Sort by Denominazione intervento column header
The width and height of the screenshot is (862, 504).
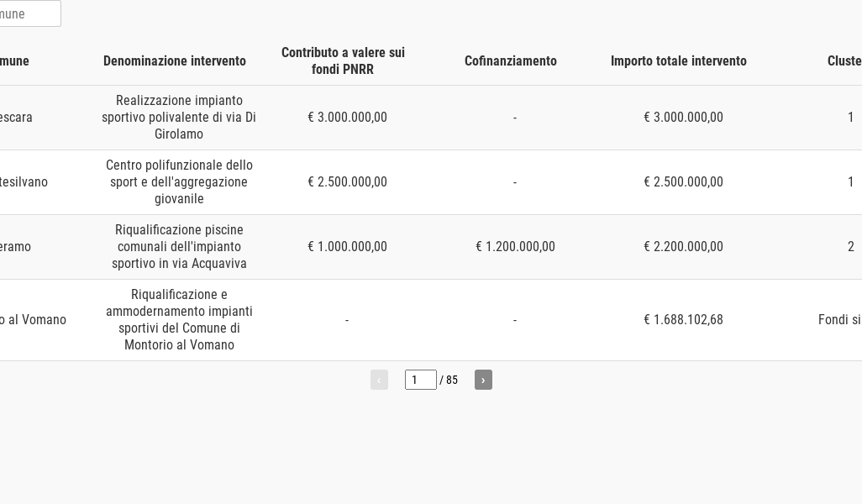click(x=175, y=61)
